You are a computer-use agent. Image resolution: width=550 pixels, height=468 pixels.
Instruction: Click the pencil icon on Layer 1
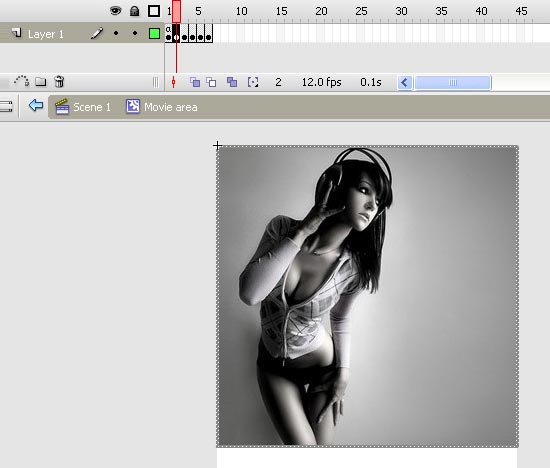coord(97,33)
